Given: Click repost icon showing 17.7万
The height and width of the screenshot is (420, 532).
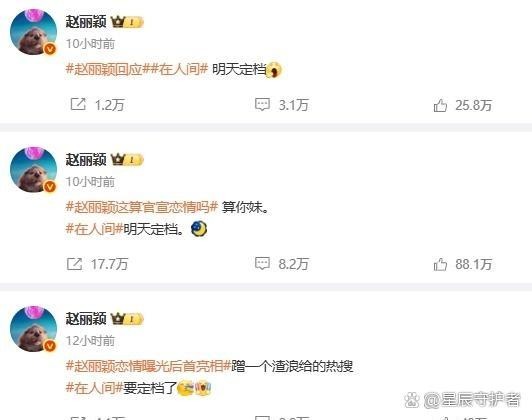Looking at the screenshot, I should (x=74, y=264).
